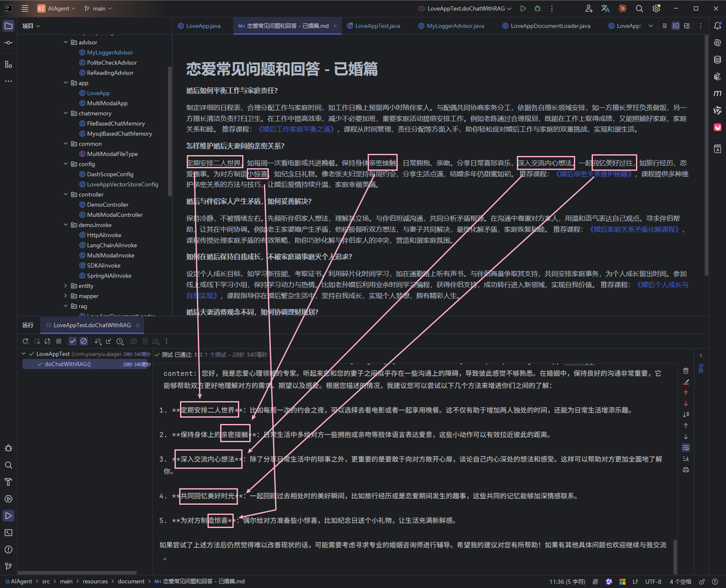
Task: Open the Terminal tool window
Action: 8,533
